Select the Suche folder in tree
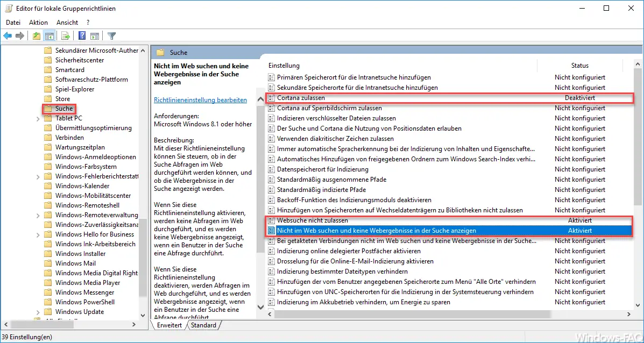644x343 pixels. (64, 109)
